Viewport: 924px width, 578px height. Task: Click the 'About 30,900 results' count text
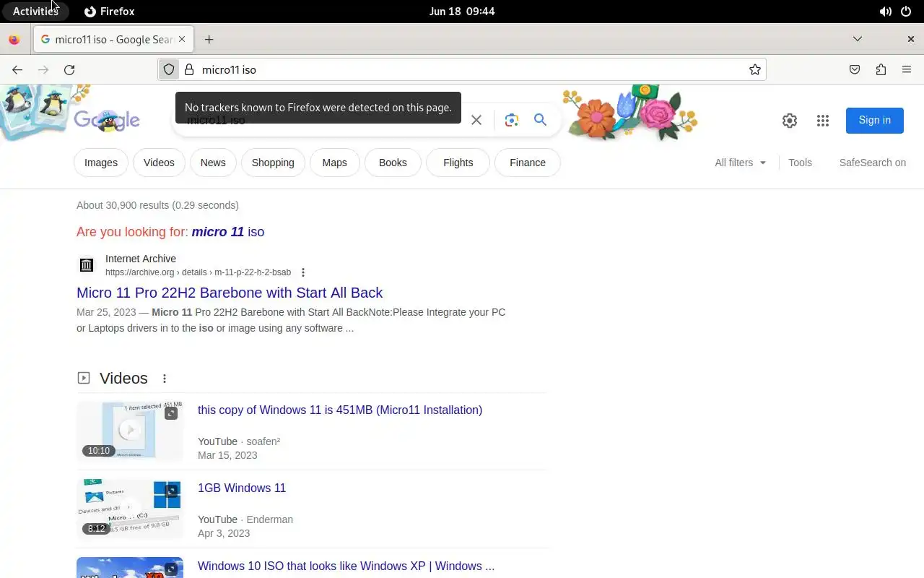coord(157,205)
